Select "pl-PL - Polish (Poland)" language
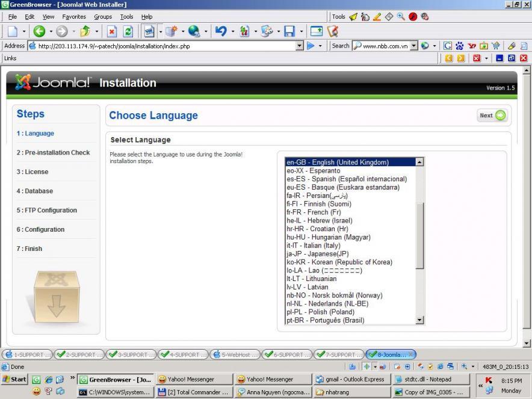This screenshot has width=532, height=399. tap(350, 312)
